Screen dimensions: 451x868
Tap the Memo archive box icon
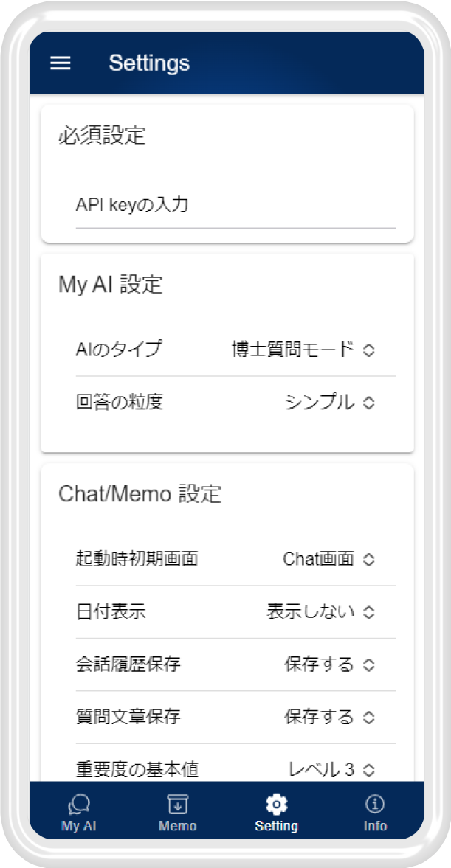pyautogui.click(x=177, y=804)
